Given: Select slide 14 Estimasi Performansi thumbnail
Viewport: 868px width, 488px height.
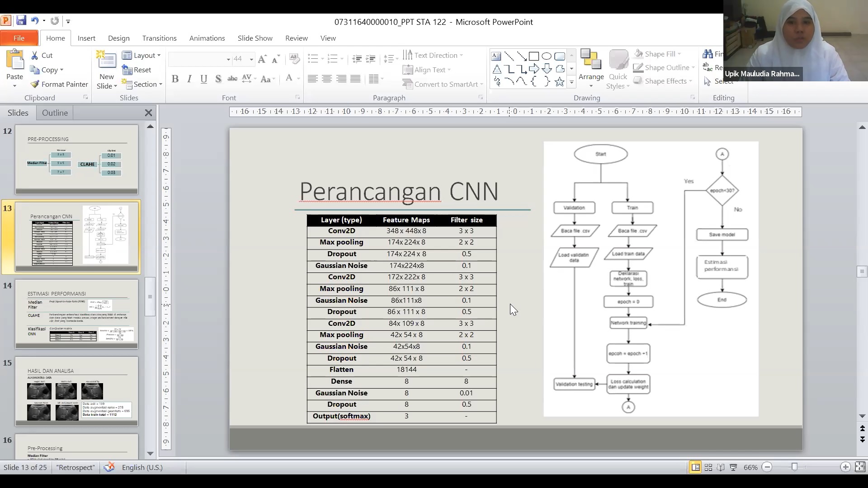Looking at the screenshot, I should [x=76, y=314].
